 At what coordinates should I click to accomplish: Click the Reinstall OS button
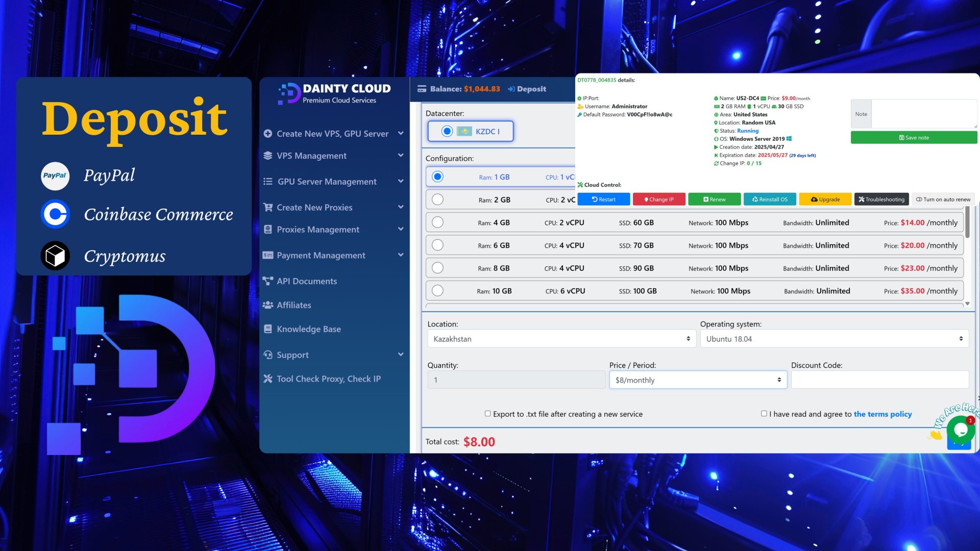770,199
